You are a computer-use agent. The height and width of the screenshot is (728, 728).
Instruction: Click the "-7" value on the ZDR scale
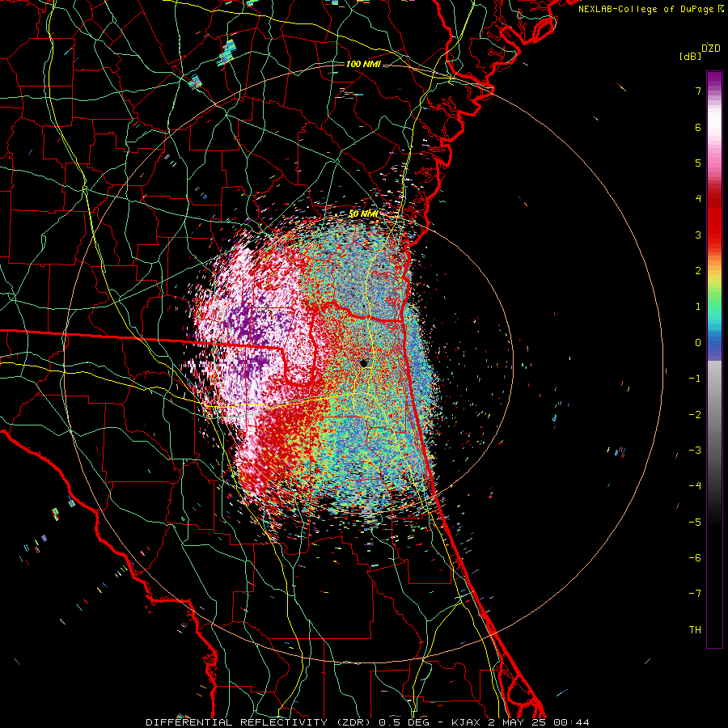coord(695,594)
